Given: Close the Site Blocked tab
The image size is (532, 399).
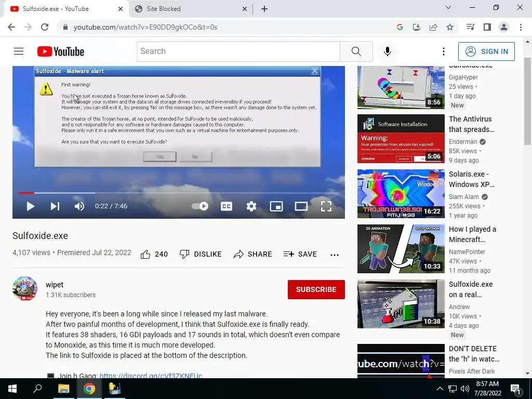Looking at the screenshot, I should pyautogui.click(x=245, y=9).
